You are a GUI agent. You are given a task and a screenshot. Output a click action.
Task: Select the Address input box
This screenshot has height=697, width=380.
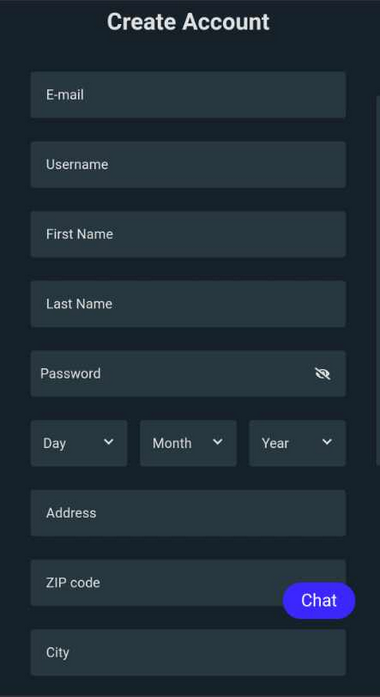coord(188,513)
